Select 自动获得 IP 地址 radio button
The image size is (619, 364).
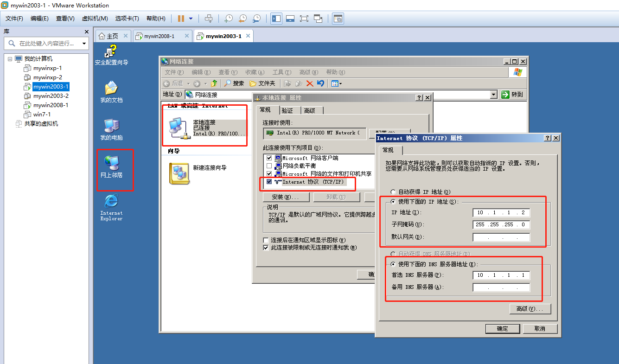click(394, 192)
